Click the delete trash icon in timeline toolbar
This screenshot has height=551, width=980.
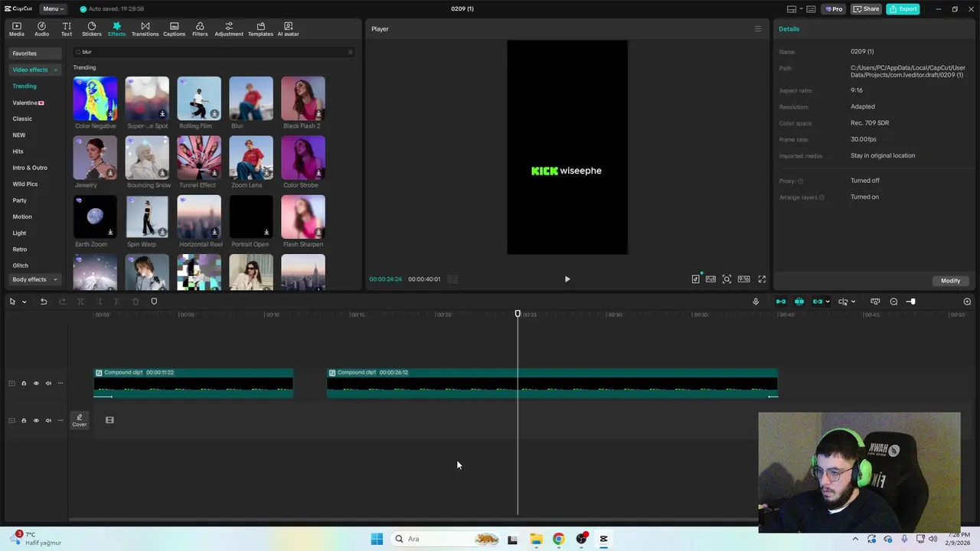click(x=136, y=302)
